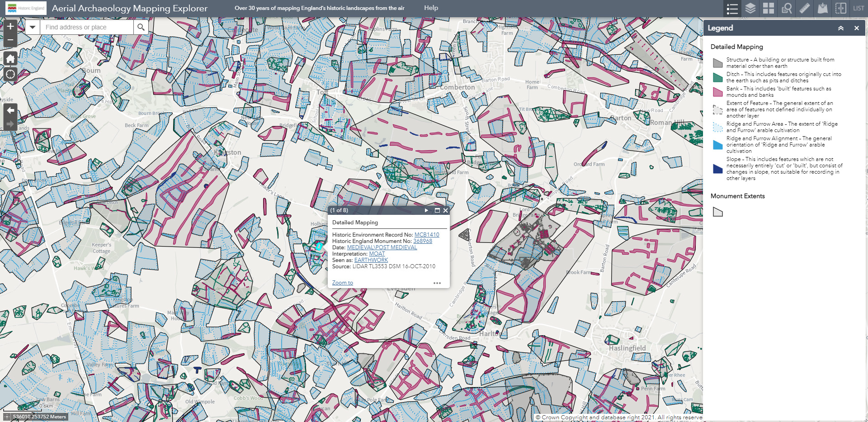This screenshot has height=422, width=868.
Task: Open the Help menu
Action: pos(431,8)
